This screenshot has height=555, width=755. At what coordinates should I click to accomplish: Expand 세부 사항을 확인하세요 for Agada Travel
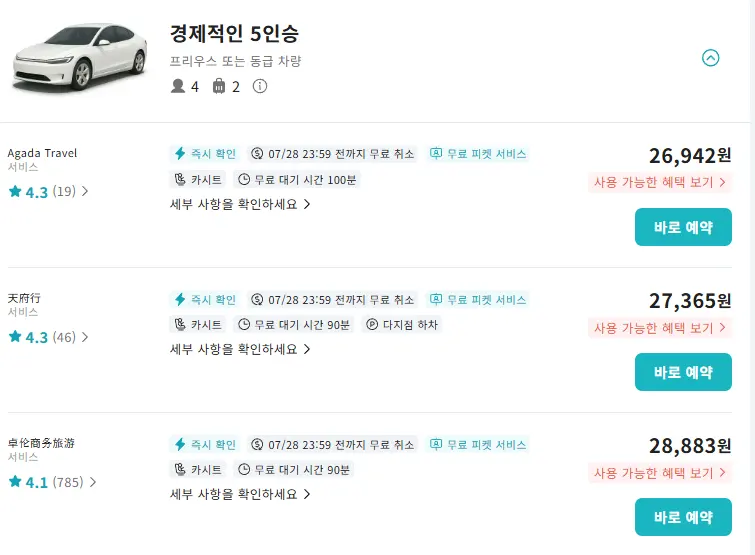[x=240, y=204]
